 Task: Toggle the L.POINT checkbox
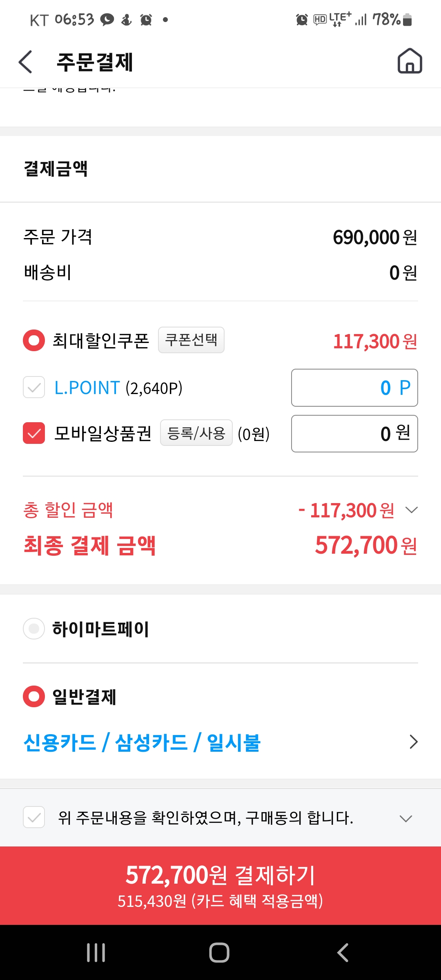(34, 388)
